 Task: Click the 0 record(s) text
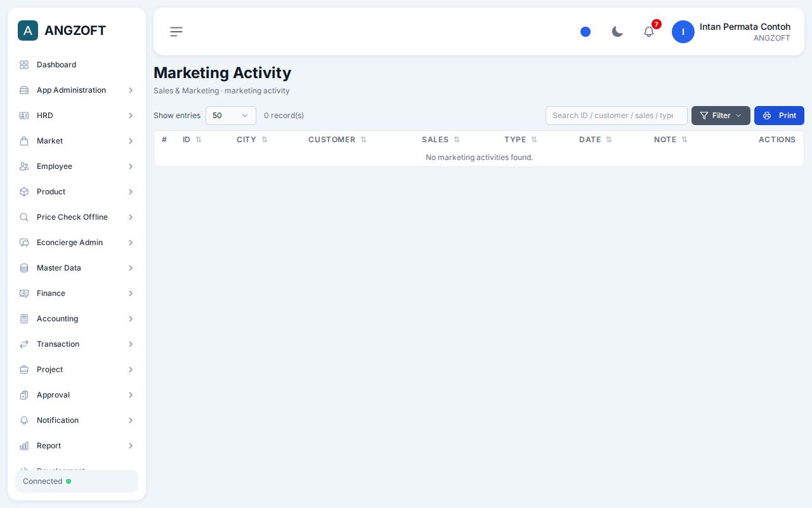pyautogui.click(x=284, y=116)
